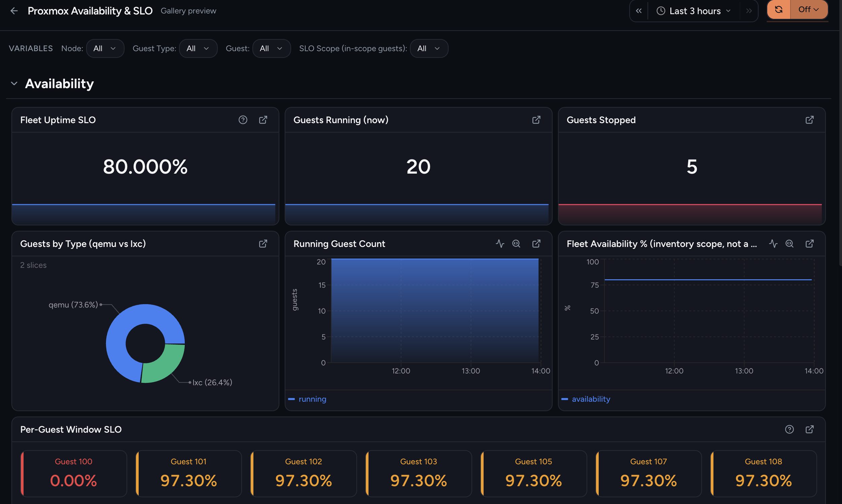Click the Fleet Availability % panel title
The image size is (842, 504).
(x=662, y=244)
